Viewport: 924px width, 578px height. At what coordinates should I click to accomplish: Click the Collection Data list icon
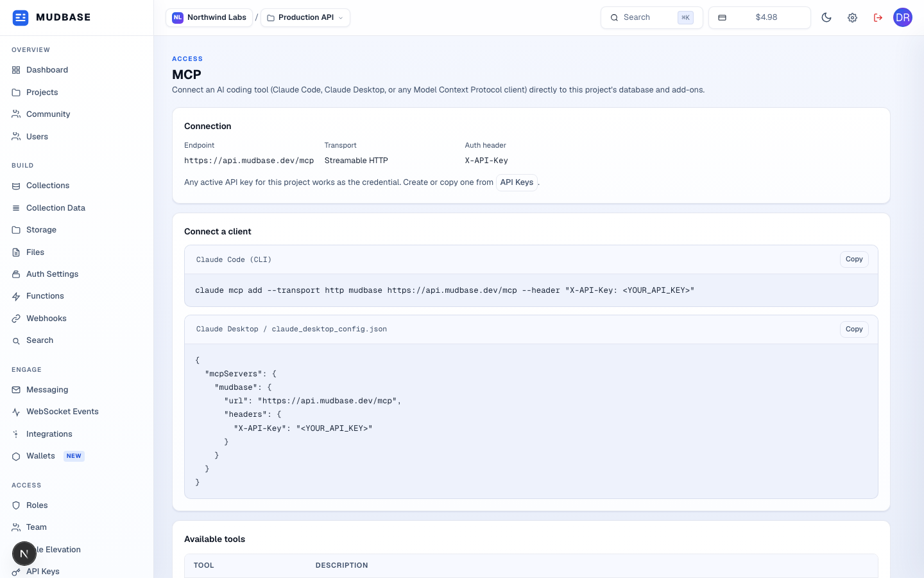pyautogui.click(x=16, y=208)
